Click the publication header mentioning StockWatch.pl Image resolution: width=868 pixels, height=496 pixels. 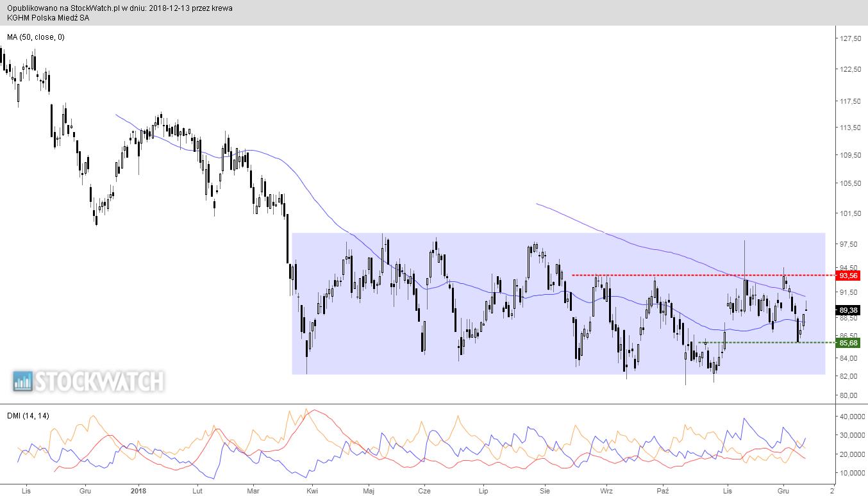120,8
